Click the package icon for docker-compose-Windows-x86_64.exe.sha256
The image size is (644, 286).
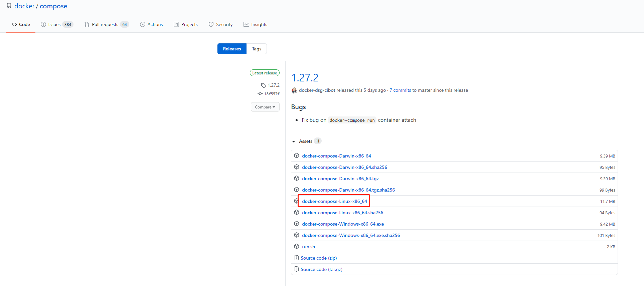[297, 235]
